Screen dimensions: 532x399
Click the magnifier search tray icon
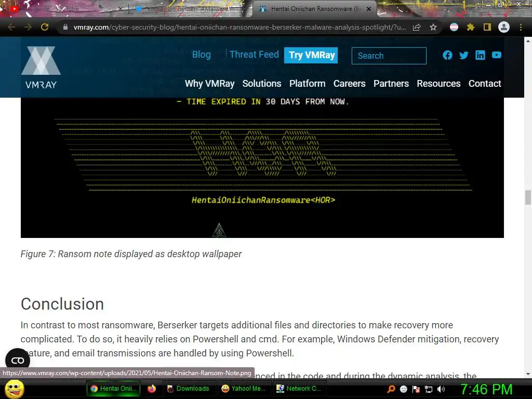tap(391, 389)
